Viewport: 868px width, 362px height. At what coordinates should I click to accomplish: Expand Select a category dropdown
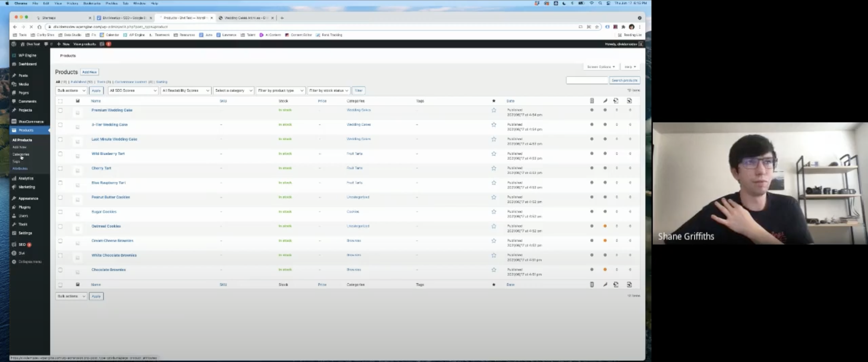coord(233,91)
